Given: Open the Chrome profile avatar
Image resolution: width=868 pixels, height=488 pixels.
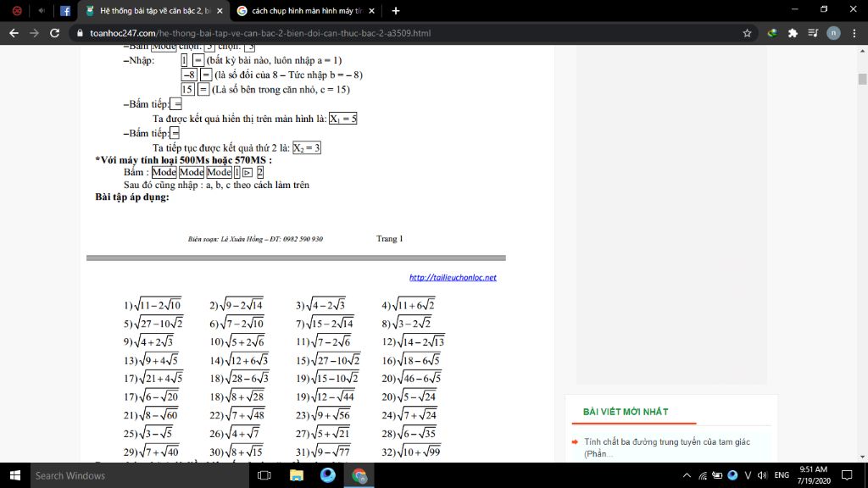Looking at the screenshot, I should (x=833, y=33).
